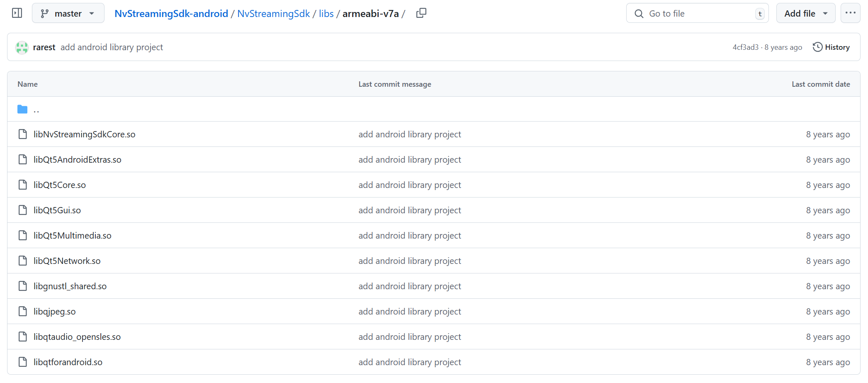Click '8 years ago' date for libQt5Core.so

(x=828, y=185)
